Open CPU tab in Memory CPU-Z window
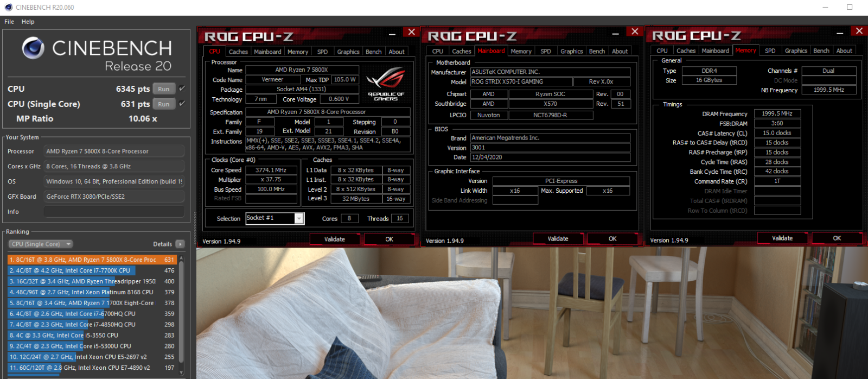Screen dimensions: 868x379 tap(662, 51)
